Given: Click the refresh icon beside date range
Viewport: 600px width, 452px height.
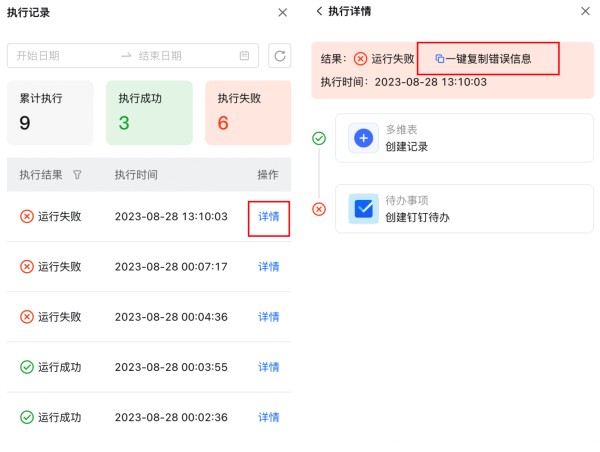Looking at the screenshot, I should click(x=279, y=56).
